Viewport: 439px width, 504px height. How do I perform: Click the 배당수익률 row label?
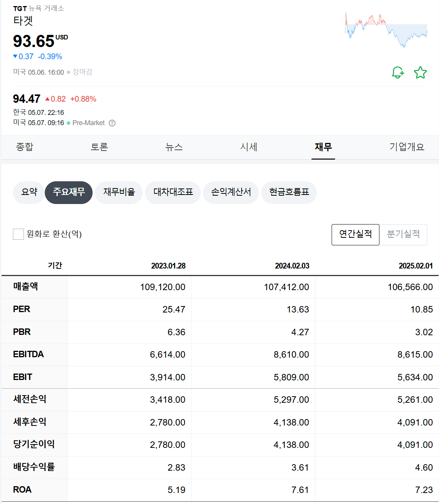pyautogui.click(x=34, y=467)
